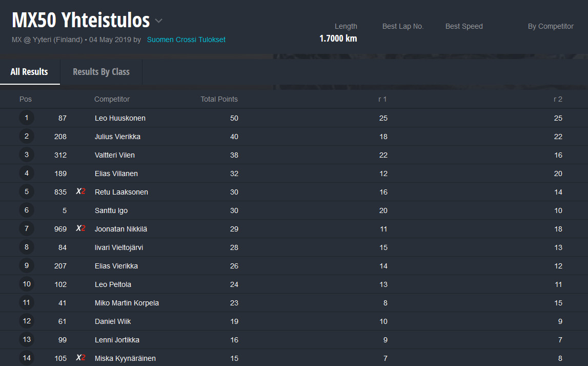Select competitor Lenni Jortikka
This screenshot has height=366, width=588.
click(x=117, y=340)
